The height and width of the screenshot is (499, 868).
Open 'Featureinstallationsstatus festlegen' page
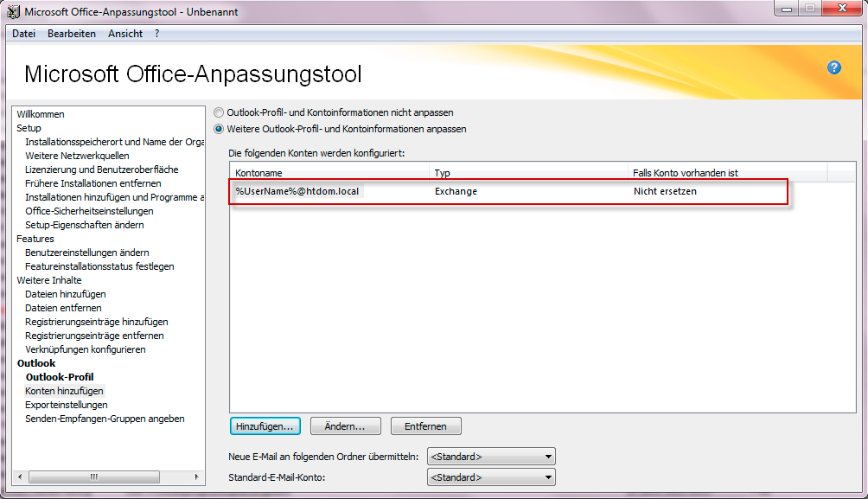pyautogui.click(x=99, y=266)
